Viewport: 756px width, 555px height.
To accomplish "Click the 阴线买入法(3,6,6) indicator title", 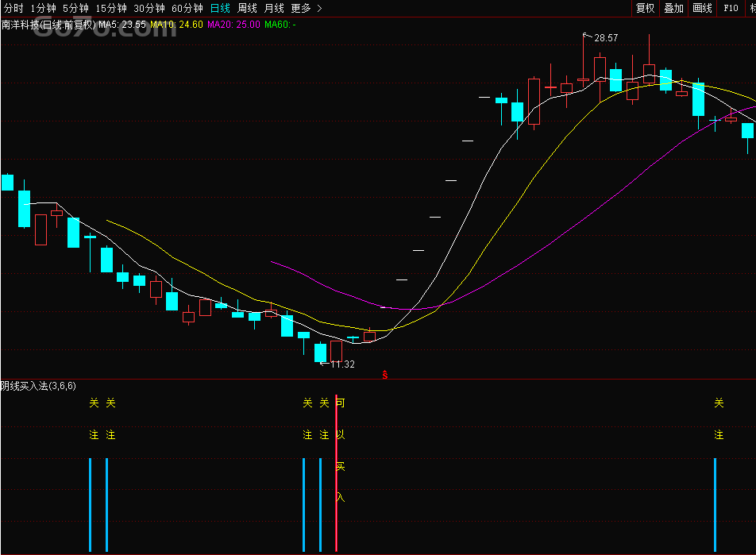I will pyautogui.click(x=38, y=386).
